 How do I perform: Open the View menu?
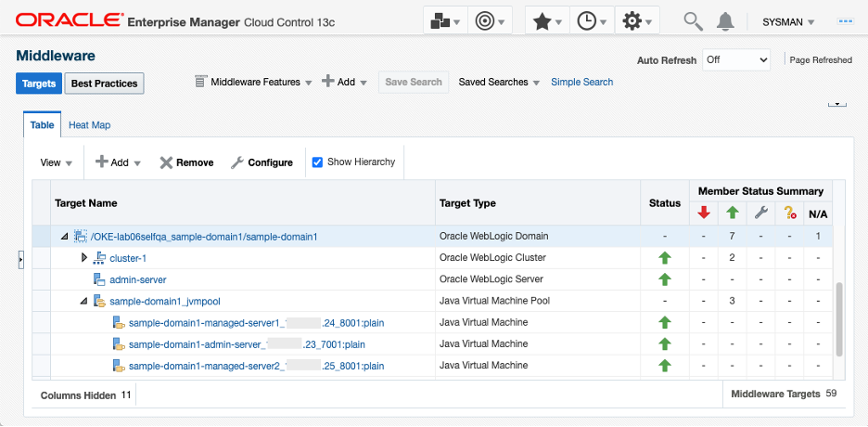coord(56,162)
